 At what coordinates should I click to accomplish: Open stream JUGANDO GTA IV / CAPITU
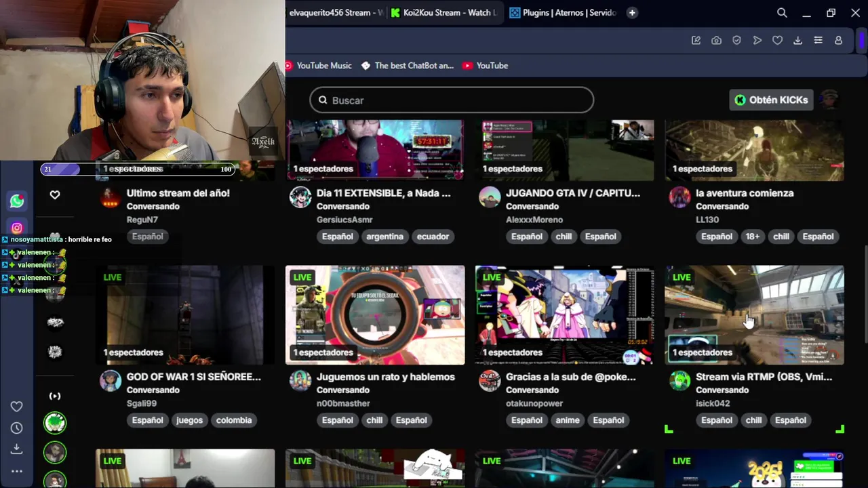point(573,193)
